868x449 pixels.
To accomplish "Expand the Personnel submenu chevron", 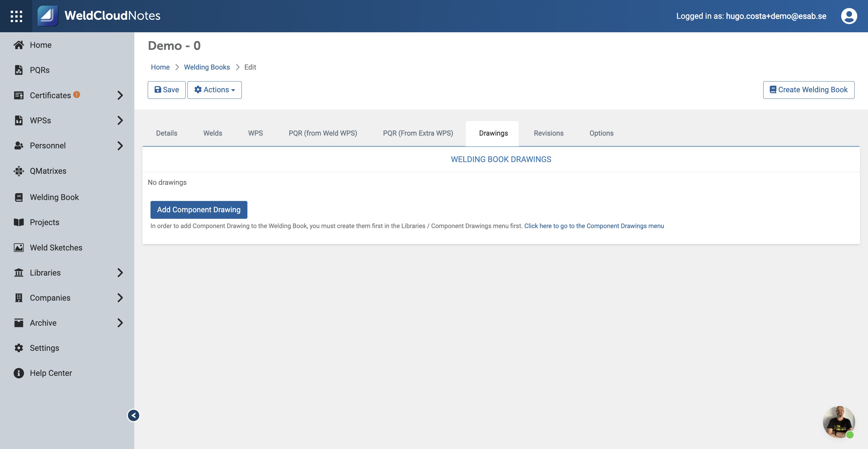I will click(120, 146).
